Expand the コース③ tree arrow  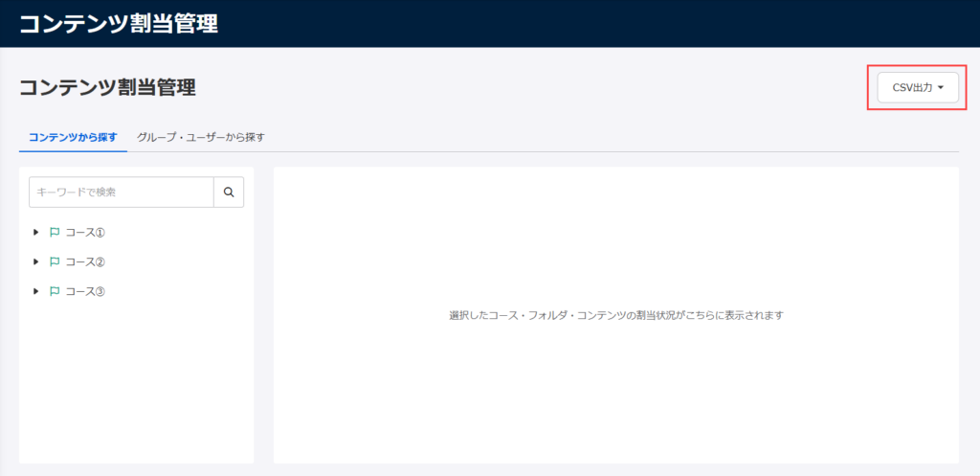pos(36,291)
